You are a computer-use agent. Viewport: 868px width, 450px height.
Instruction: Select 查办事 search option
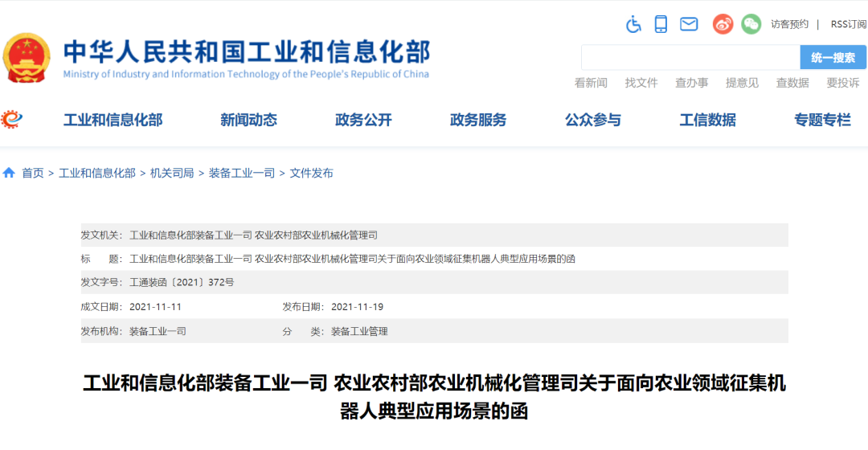point(691,83)
